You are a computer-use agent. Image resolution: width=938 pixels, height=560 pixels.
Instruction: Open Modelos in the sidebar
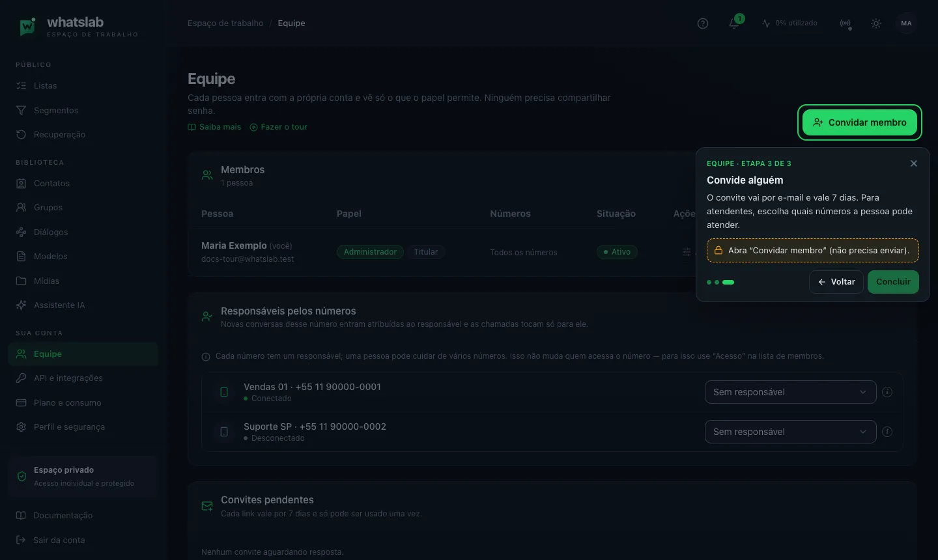[x=83, y=257]
